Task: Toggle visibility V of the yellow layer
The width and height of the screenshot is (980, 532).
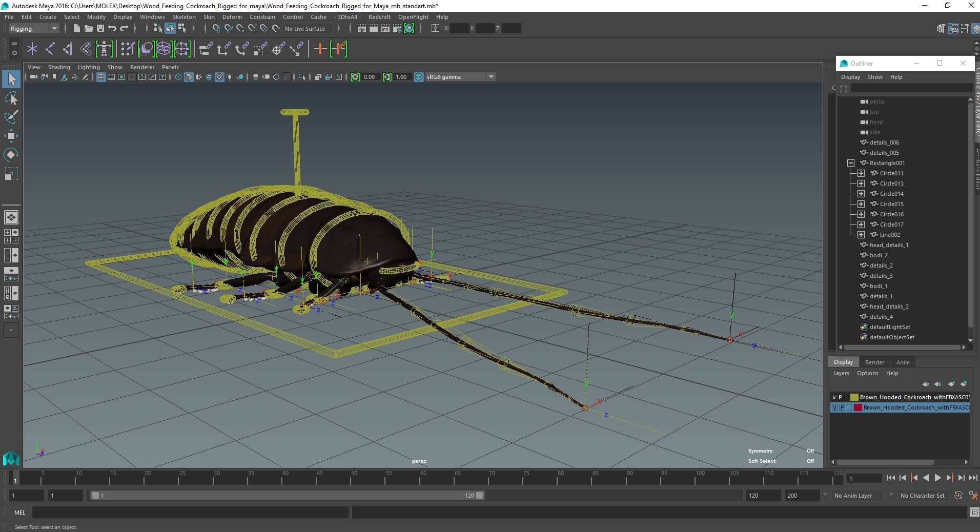Action: pyautogui.click(x=834, y=397)
